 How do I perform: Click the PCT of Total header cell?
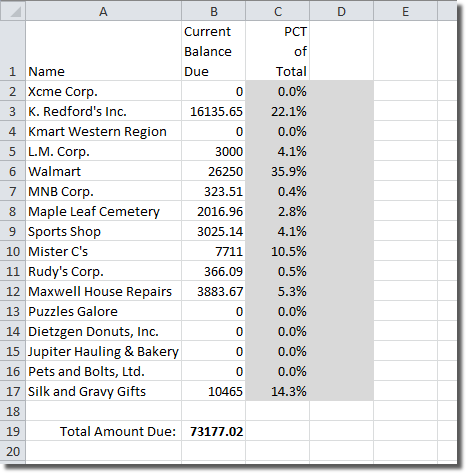[x=278, y=51]
